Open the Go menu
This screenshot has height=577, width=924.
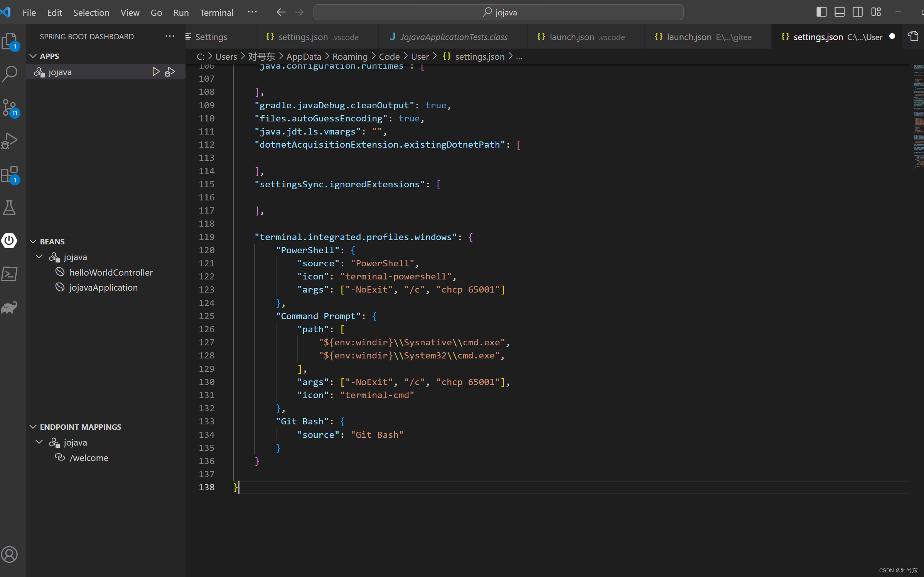tap(156, 13)
